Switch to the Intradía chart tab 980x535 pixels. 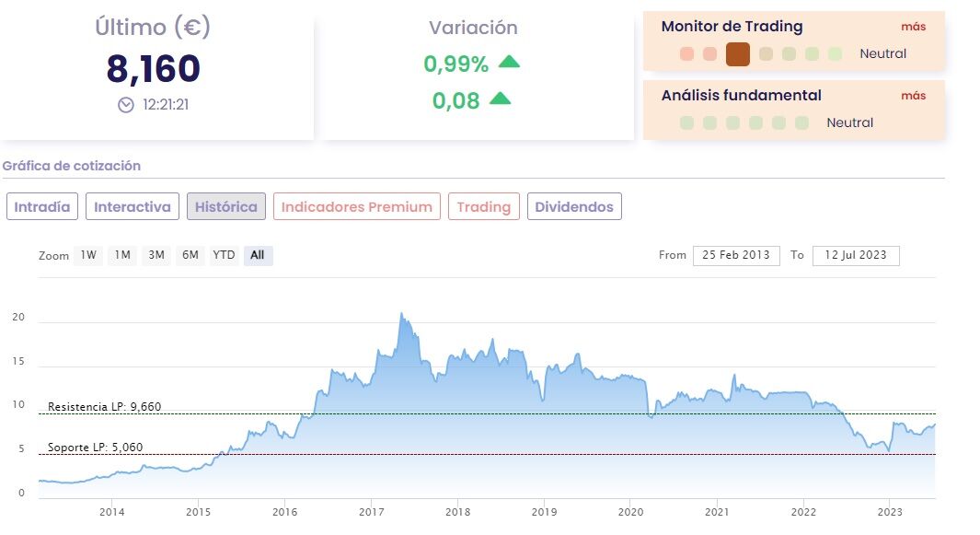(x=42, y=206)
